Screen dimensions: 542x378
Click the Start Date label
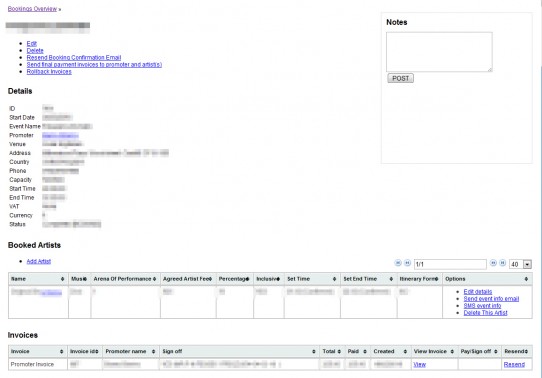(22, 117)
